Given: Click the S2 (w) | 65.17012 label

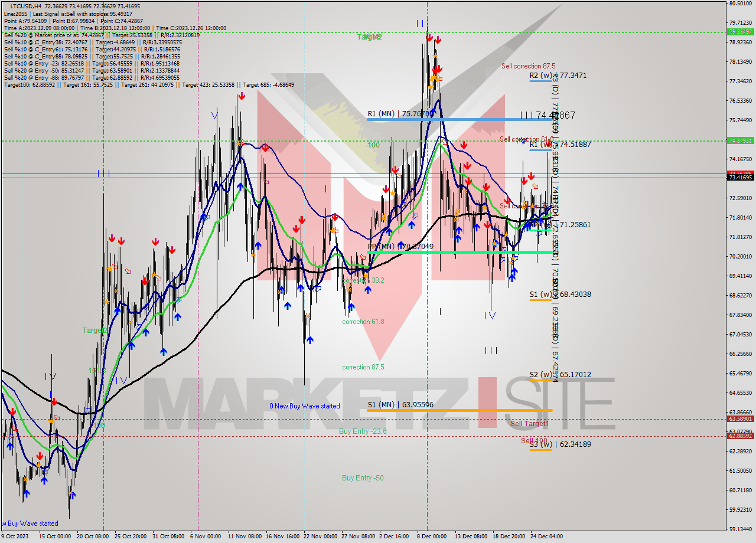Looking at the screenshot, I should [560, 374].
